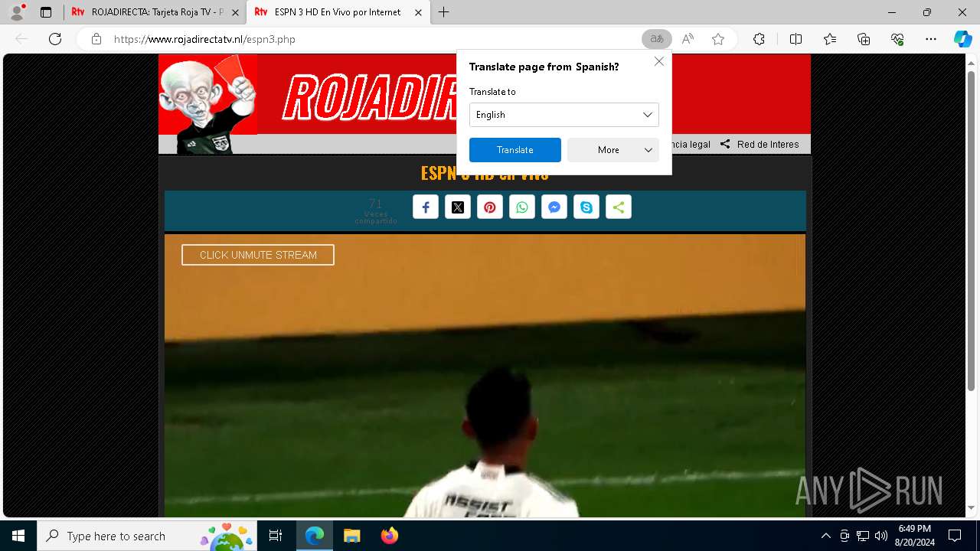This screenshot has width=980, height=551.
Task: Open the green ShareThis share icon
Action: 619,207
